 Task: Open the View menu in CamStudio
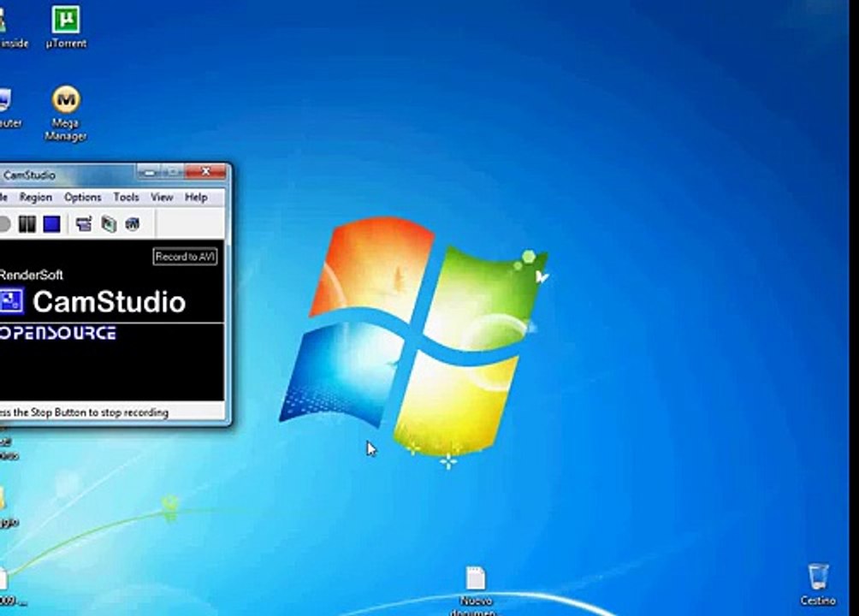point(162,197)
